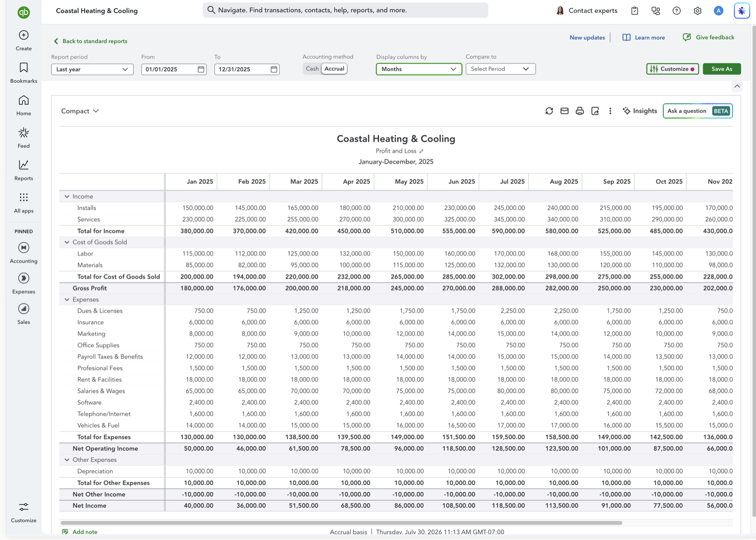The width and height of the screenshot is (756, 540).
Task: Open the Create plus icon
Action: (x=24, y=35)
